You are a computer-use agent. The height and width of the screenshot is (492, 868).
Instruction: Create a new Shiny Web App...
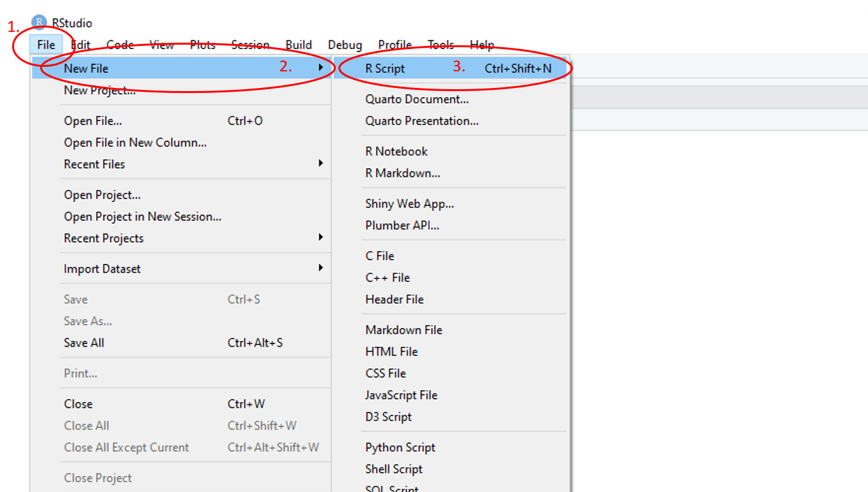pos(451,203)
